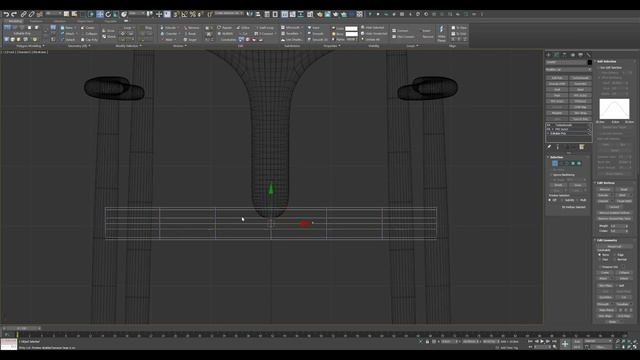
Task: Click Cap Poly in Geometry panel
Action: tap(89, 40)
